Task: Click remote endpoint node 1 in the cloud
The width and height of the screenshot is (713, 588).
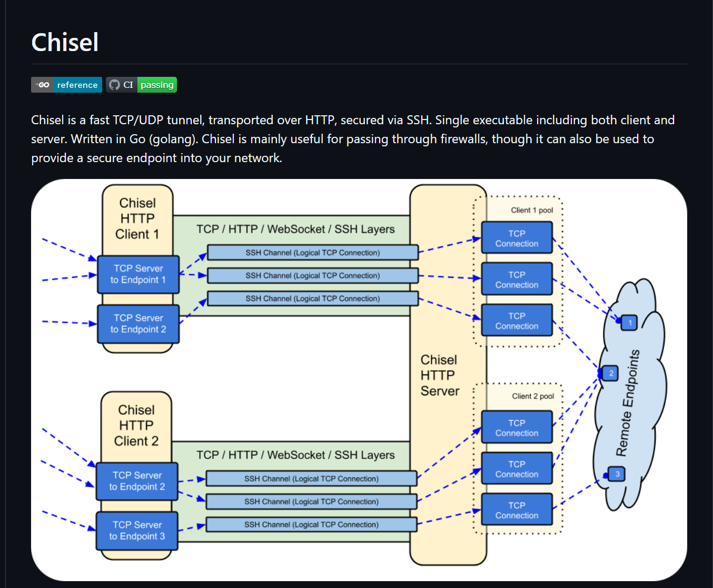Action: point(629,322)
